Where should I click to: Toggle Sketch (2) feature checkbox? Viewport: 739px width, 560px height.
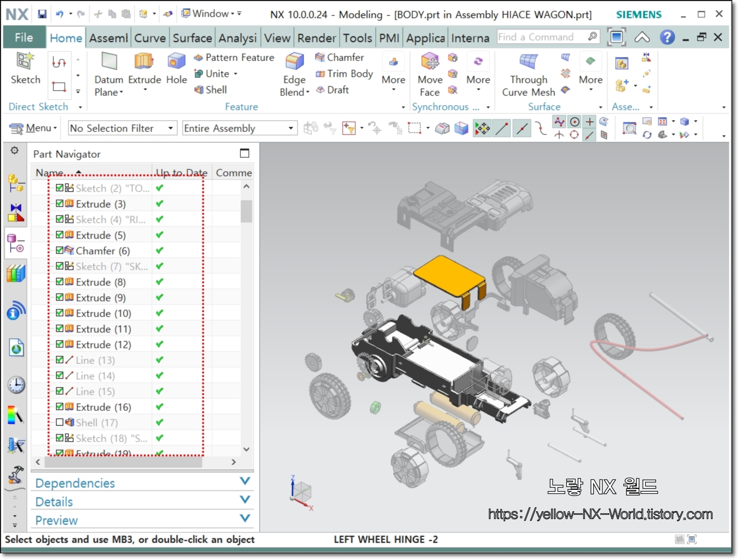[60, 188]
